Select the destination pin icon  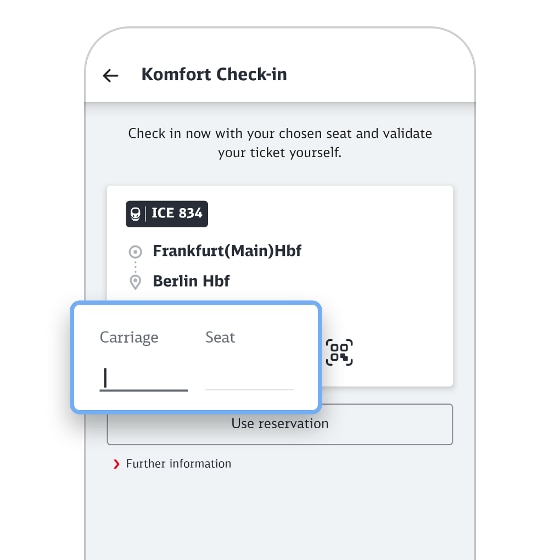tap(135, 282)
